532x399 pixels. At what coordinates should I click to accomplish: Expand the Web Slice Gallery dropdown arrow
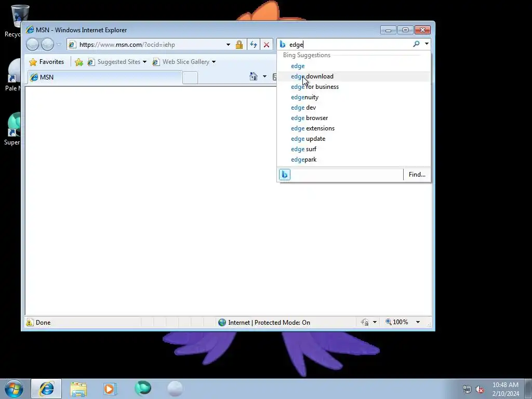[214, 62]
